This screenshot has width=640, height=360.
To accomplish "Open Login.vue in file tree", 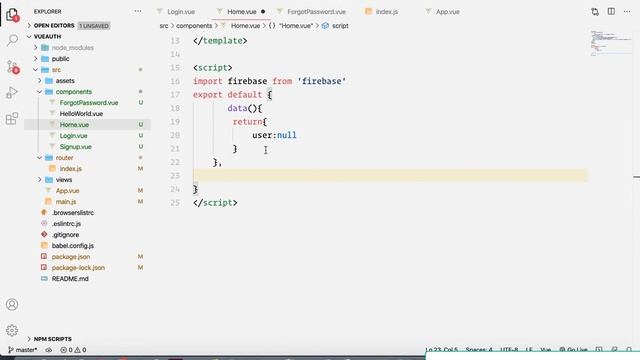I will click(x=73, y=136).
